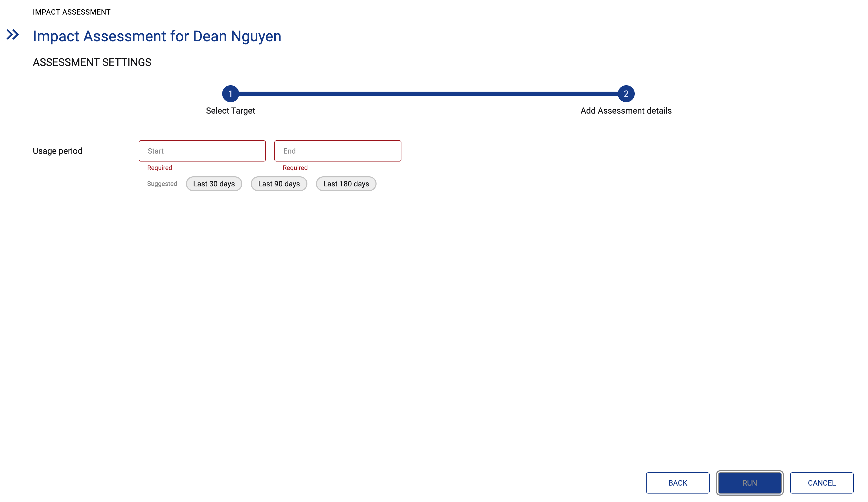This screenshot has width=868, height=502.
Task: Focus the Start date input field
Action: tap(202, 151)
